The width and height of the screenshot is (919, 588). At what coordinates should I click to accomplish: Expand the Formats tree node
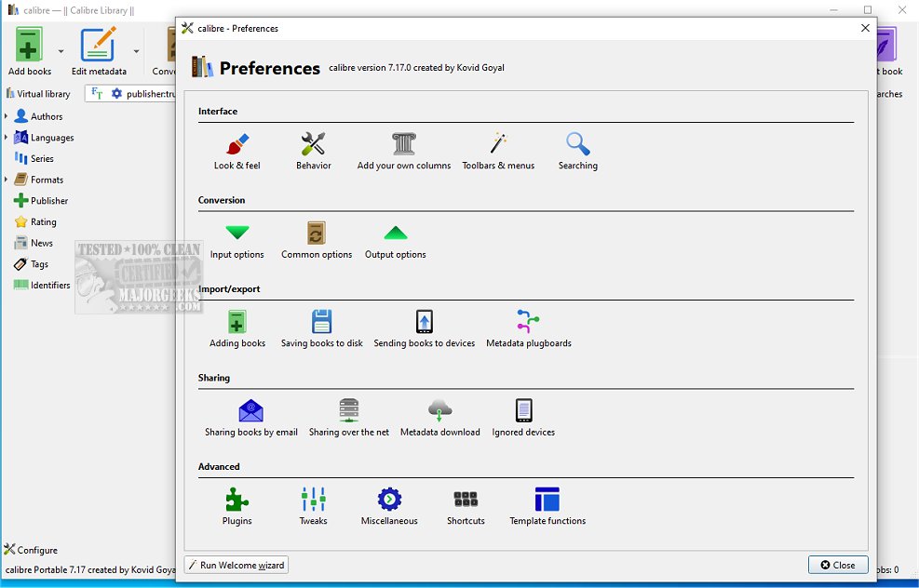[x=6, y=180]
